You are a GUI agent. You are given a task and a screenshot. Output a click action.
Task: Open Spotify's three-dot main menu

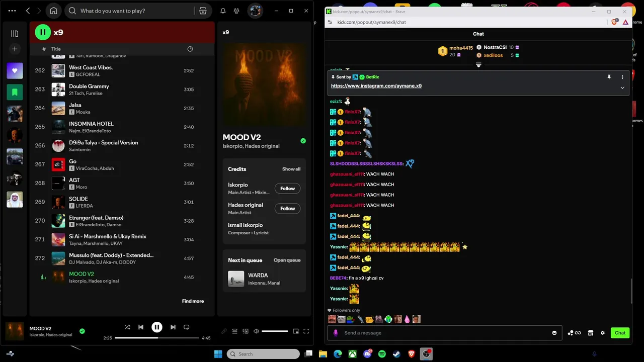point(12,11)
